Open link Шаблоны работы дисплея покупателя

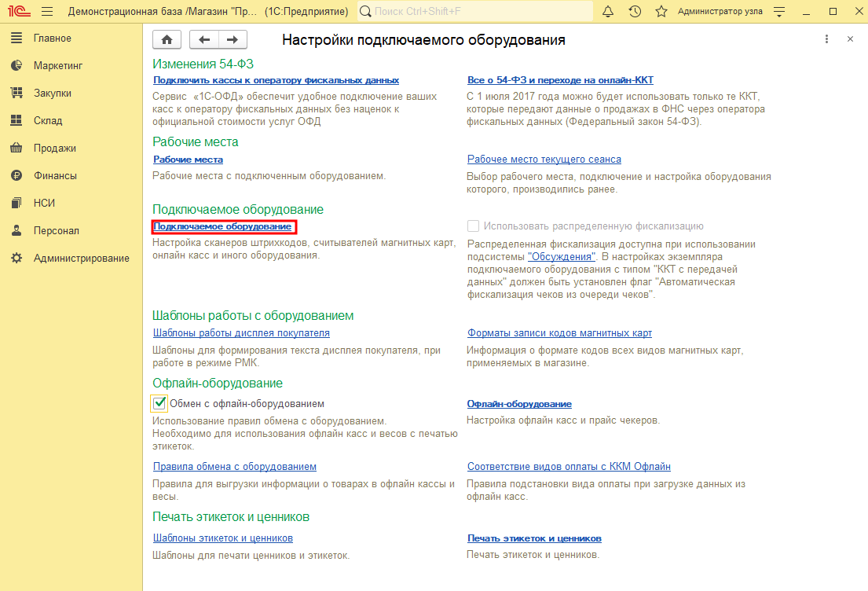pos(241,333)
